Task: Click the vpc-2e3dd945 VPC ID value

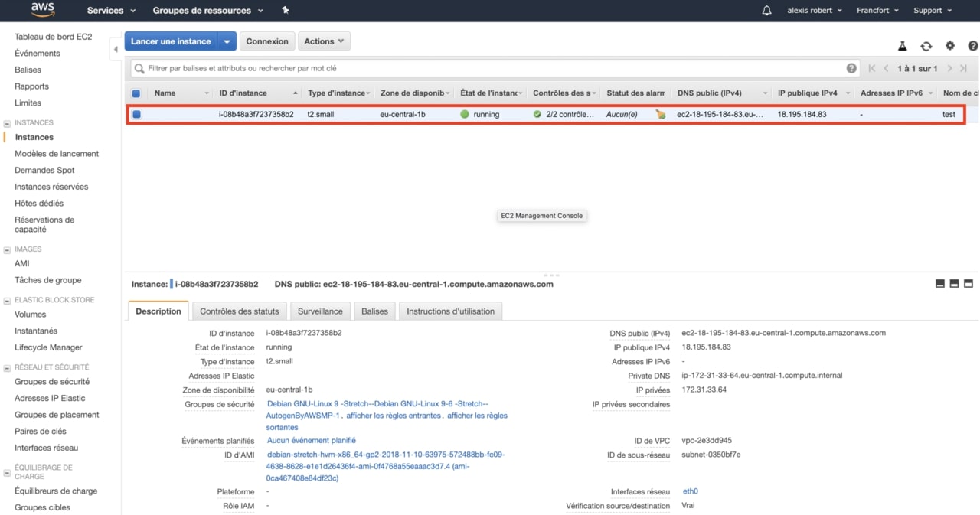Action: coord(707,441)
